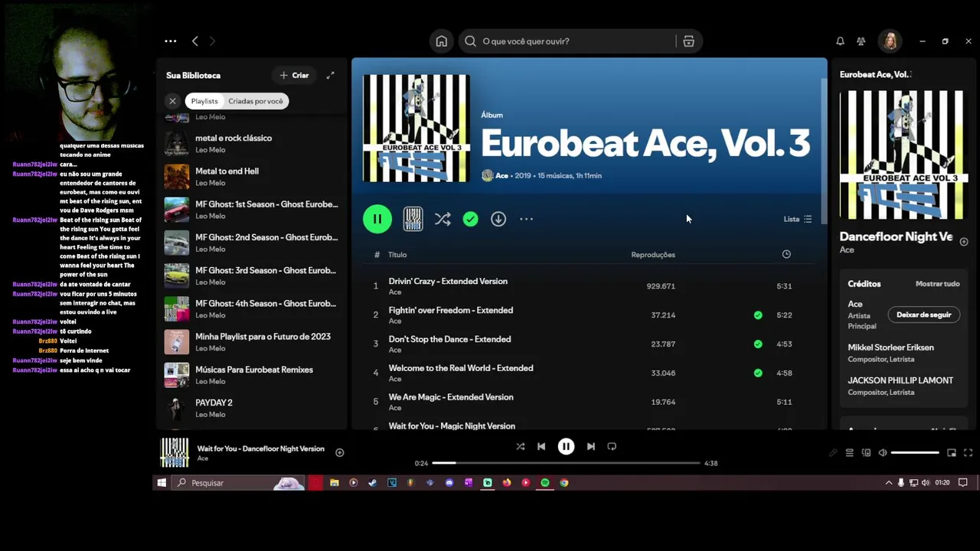The image size is (980, 551).
Task: Click the album preview thumbnail button
Action: [413, 219]
